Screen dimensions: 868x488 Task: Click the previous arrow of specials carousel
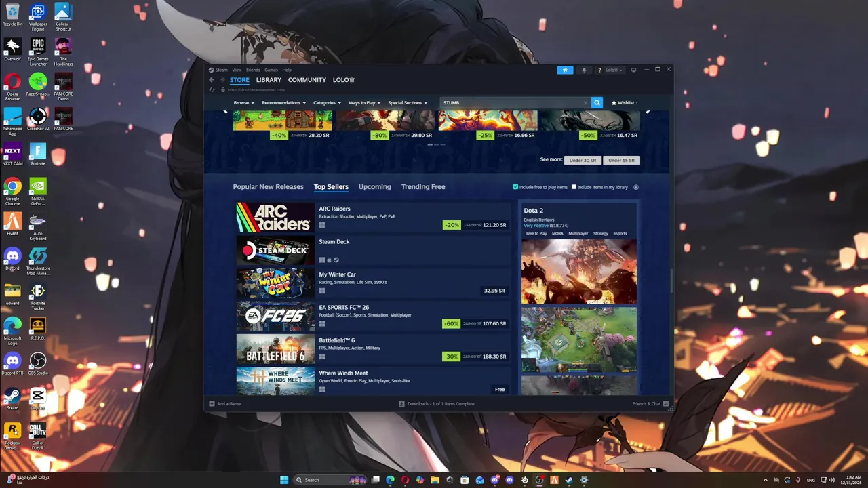(225, 112)
